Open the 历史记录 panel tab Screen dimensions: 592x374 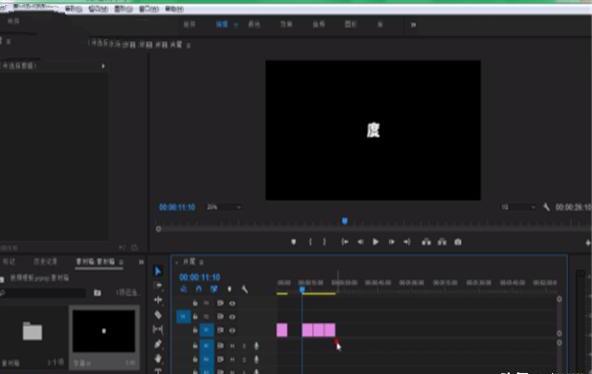pyautogui.click(x=45, y=262)
